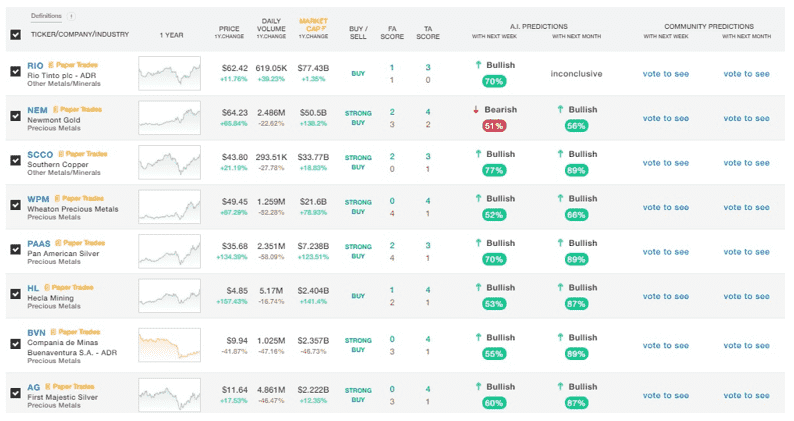The height and width of the screenshot is (421, 794).
Task: Click the Definitions info icon
Action: (x=71, y=16)
